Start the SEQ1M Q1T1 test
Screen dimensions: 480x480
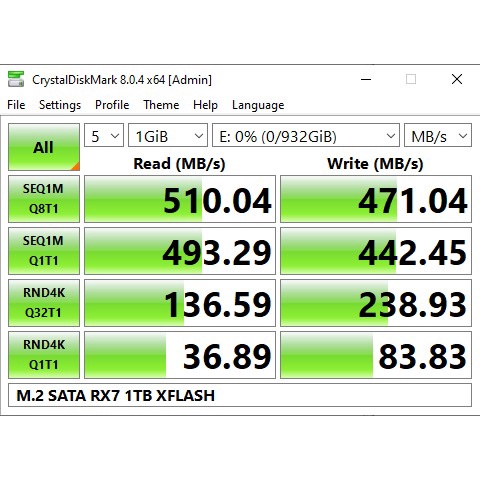point(44,251)
